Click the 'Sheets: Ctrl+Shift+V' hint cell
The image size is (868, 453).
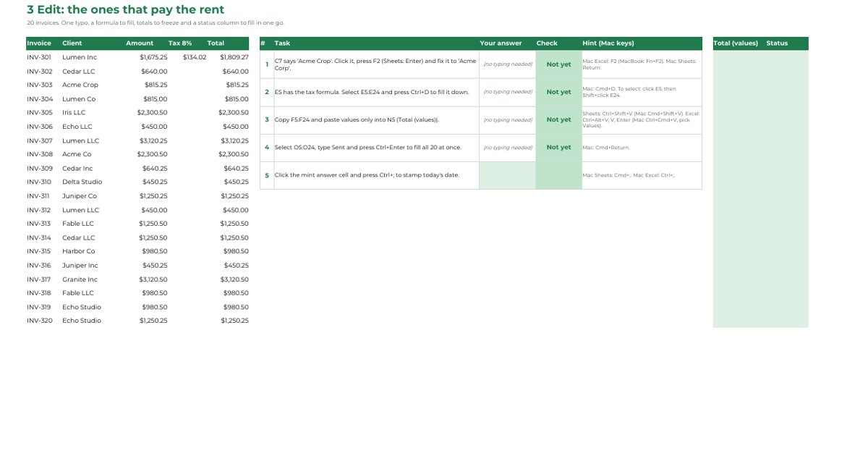point(642,120)
